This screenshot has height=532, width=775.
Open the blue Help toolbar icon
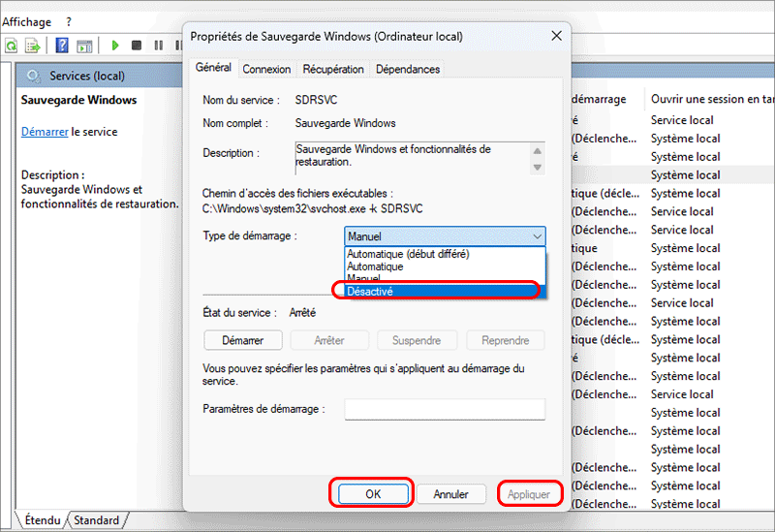62,46
